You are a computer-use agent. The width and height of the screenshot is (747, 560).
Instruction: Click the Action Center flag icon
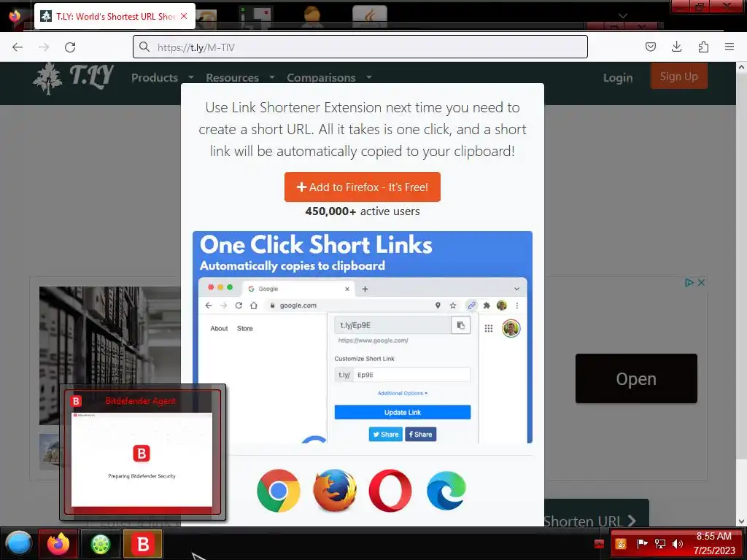(642, 544)
